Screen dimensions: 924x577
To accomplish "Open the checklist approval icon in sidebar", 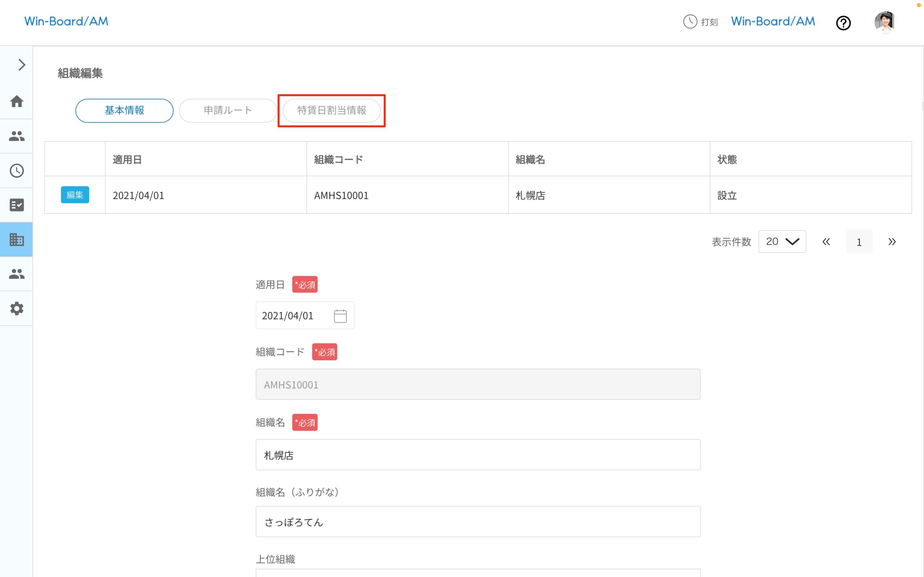I will [x=16, y=205].
